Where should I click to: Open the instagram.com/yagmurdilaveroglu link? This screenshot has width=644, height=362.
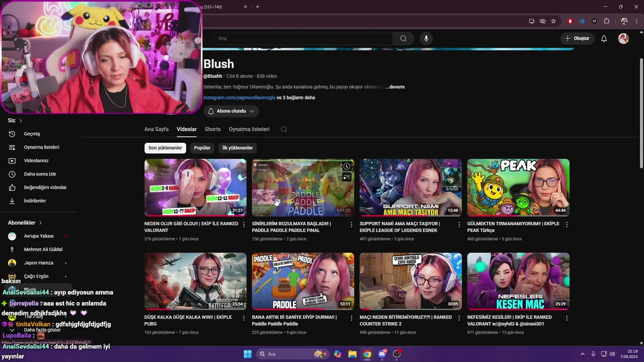tap(239, 98)
